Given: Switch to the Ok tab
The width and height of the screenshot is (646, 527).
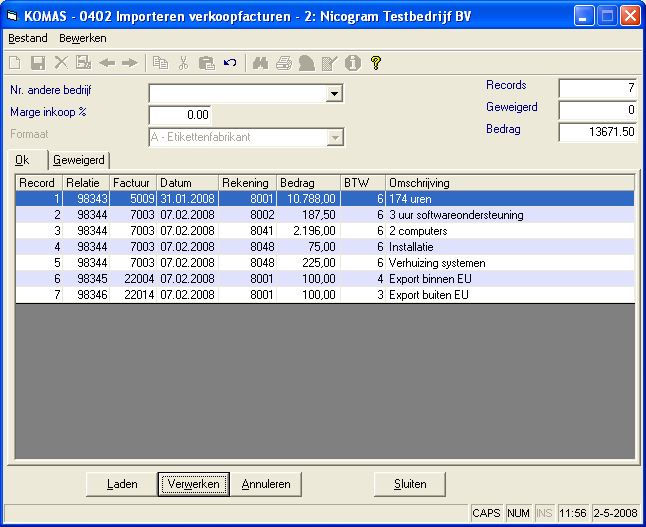Looking at the screenshot, I should [x=27, y=160].
